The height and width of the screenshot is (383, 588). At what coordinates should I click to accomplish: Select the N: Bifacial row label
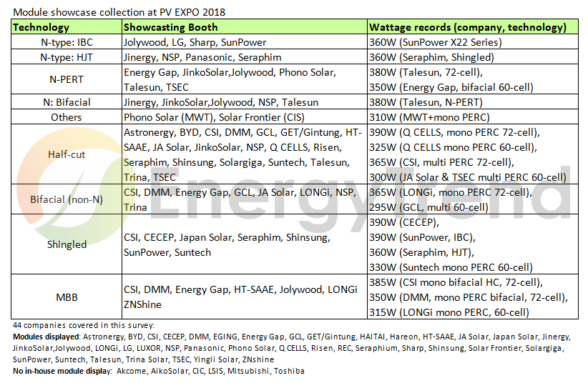pyautogui.click(x=67, y=102)
